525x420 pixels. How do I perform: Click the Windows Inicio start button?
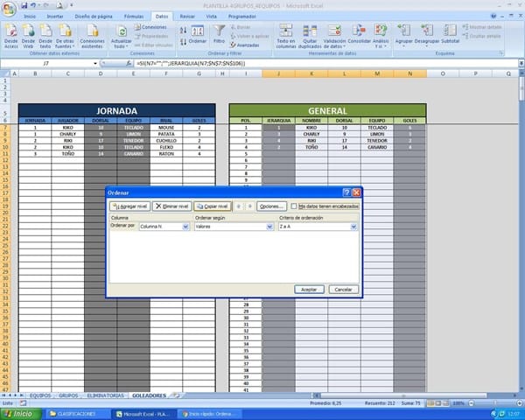[x=19, y=413]
